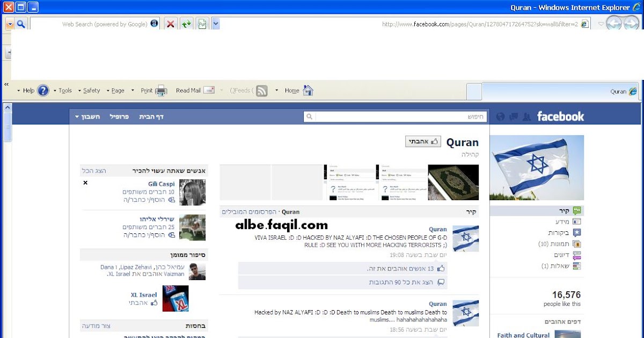
Task: Click the left-pointing navigation arrow button
Action: tap(614, 23)
